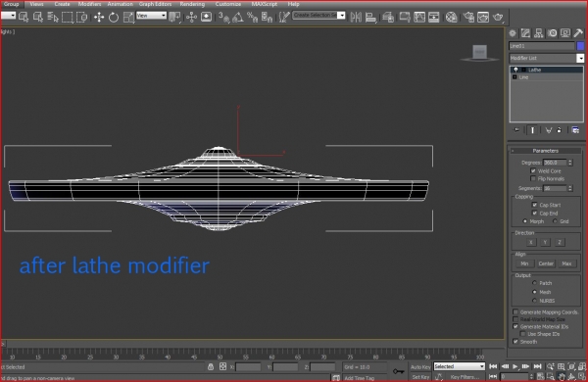Screen dimensions: 588x382
Task: Toggle Cap Start checkbox
Action: click(x=534, y=205)
